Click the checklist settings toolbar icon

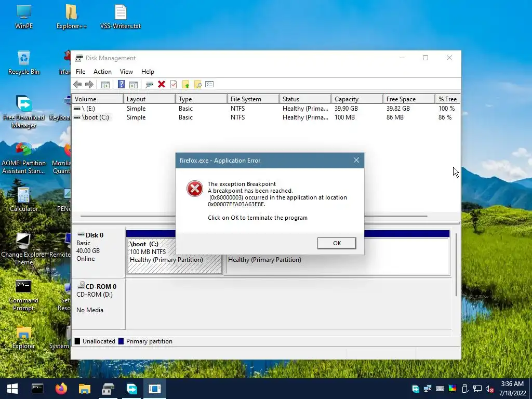click(209, 84)
